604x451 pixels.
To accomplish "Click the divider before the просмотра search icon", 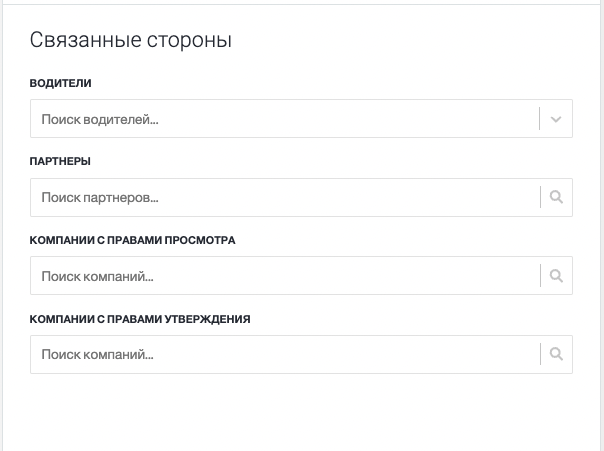I will [x=540, y=276].
